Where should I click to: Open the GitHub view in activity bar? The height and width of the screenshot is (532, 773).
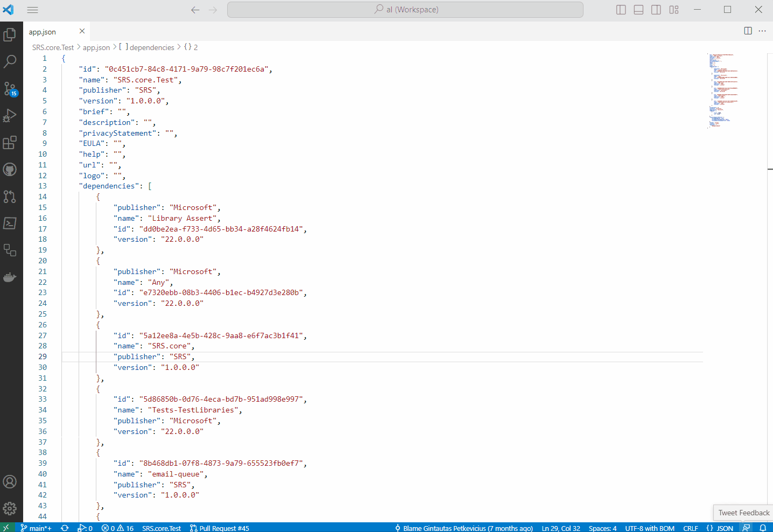[10, 169]
